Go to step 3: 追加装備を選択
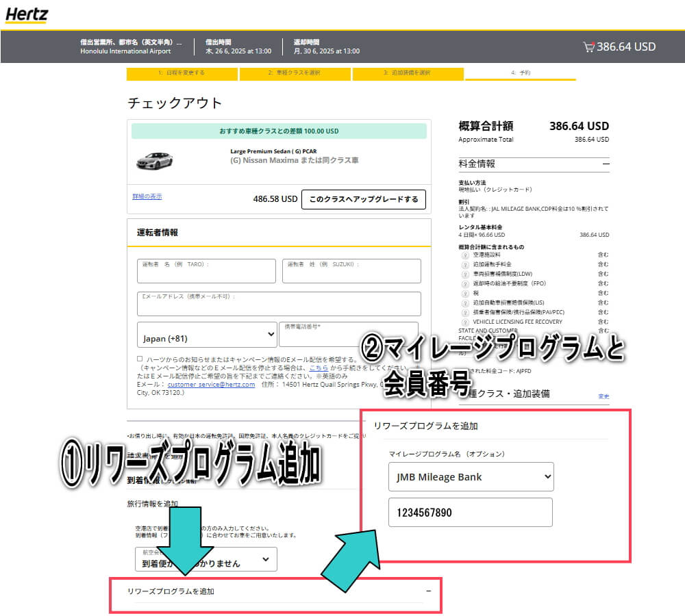 click(x=407, y=73)
